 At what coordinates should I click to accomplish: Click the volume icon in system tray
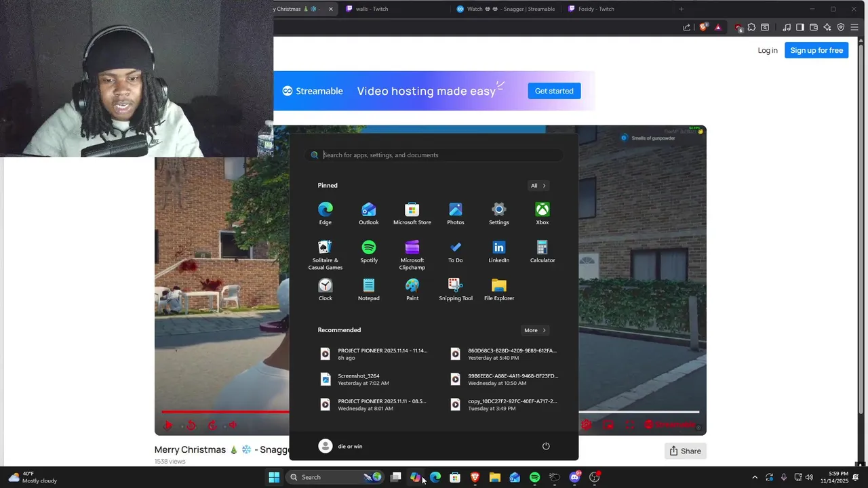tap(809, 477)
